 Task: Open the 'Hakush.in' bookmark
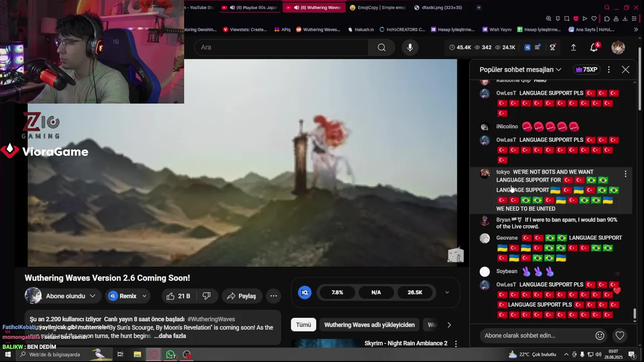(360, 30)
